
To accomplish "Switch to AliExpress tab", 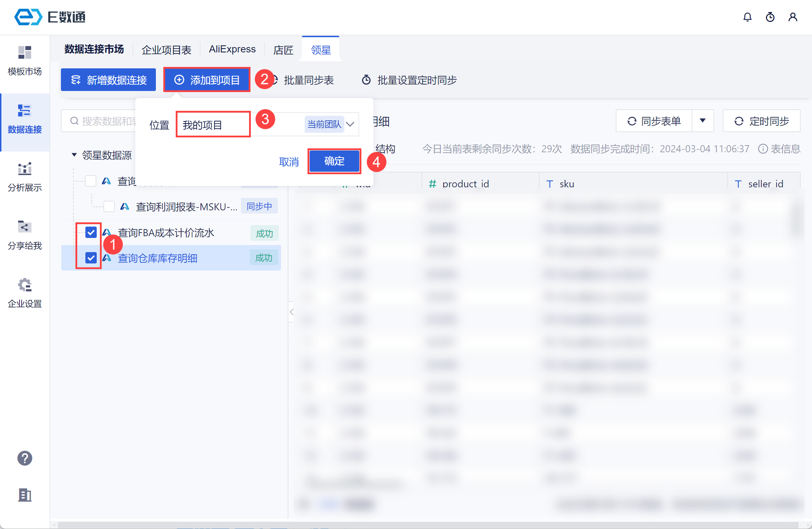I will pos(232,49).
